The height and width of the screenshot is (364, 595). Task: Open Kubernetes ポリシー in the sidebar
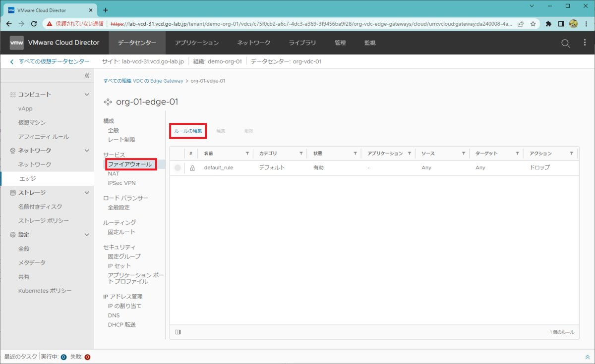(x=45, y=291)
